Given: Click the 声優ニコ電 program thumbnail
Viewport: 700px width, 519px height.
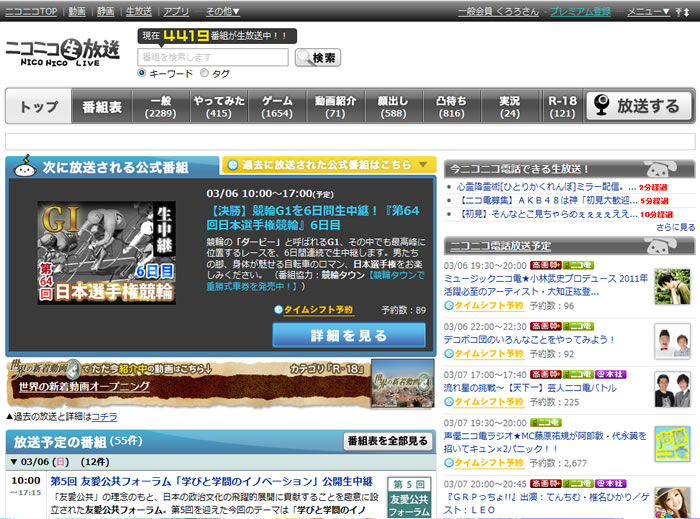Looking at the screenshot, I should tap(672, 444).
